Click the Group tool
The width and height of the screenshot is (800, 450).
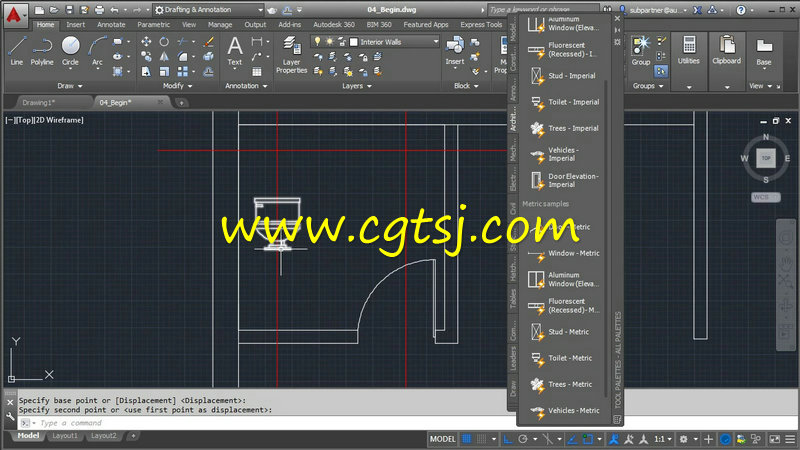[x=641, y=51]
